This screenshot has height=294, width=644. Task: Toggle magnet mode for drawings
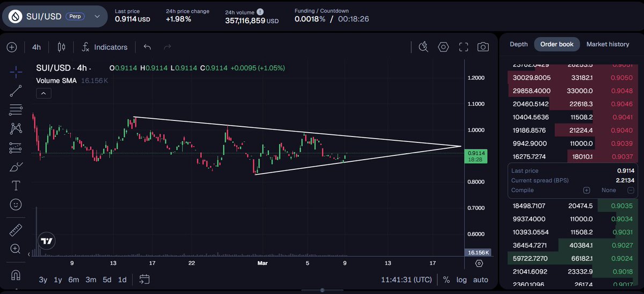[x=16, y=275]
